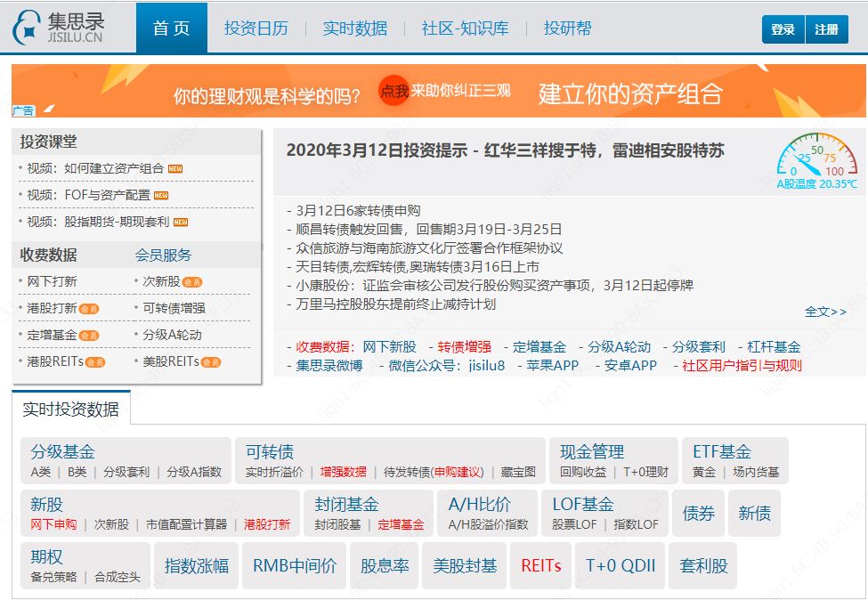
Task: Open the 社区-知识库 menu
Action: click(465, 28)
